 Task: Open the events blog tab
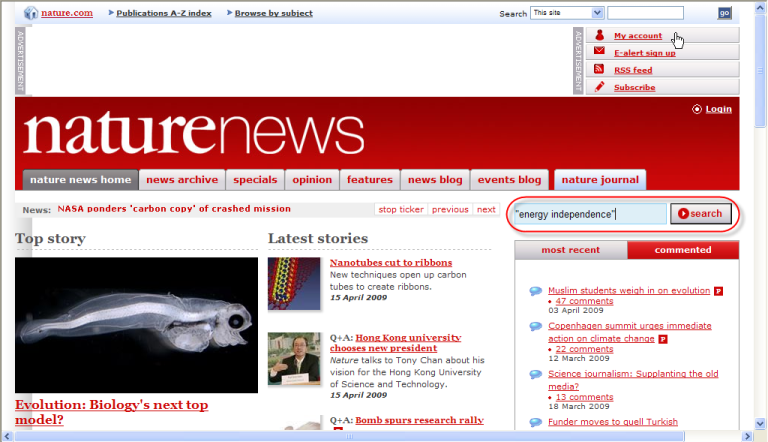tap(509, 180)
